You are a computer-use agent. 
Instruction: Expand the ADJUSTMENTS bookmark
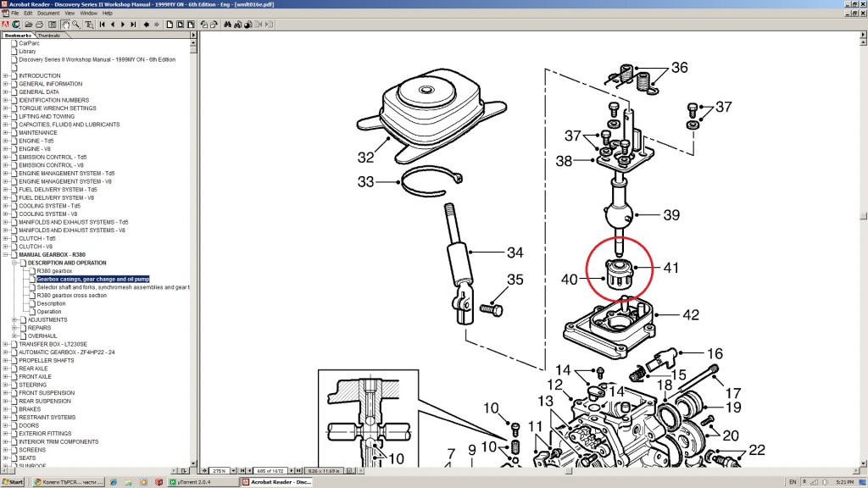(x=14, y=319)
